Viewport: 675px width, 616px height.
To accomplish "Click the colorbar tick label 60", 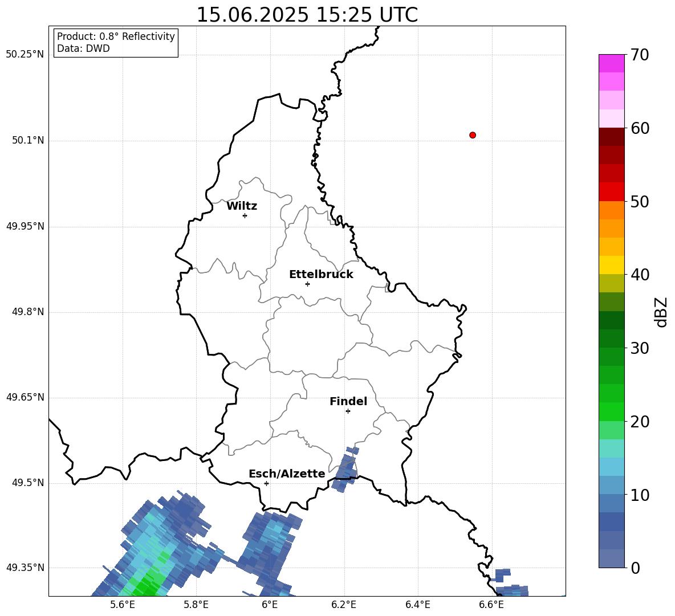I will [x=640, y=128].
